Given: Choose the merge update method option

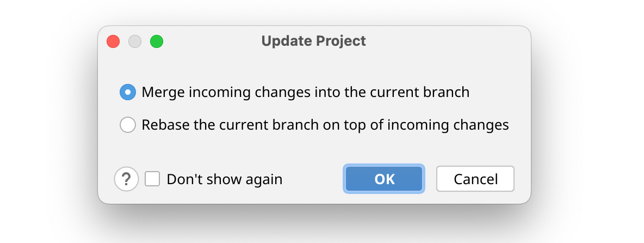Looking at the screenshot, I should (x=127, y=92).
